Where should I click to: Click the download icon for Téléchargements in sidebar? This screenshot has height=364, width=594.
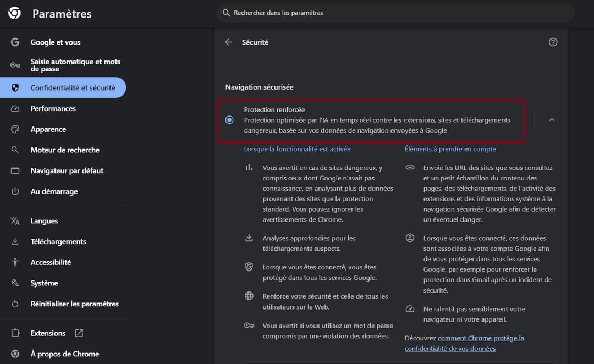[15, 241]
